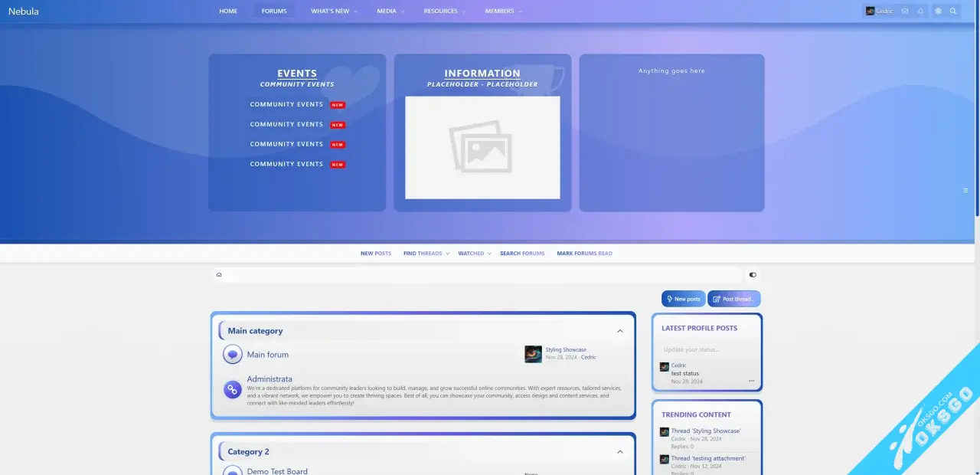Open the profile post options ellipsis

[x=751, y=381]
